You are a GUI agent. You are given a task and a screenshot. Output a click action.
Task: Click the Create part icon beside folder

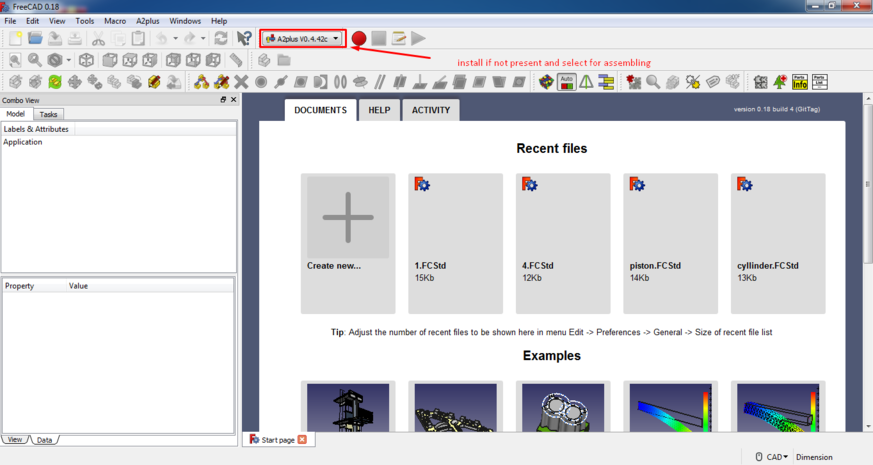pyautogui.click(x=264, y=60)
